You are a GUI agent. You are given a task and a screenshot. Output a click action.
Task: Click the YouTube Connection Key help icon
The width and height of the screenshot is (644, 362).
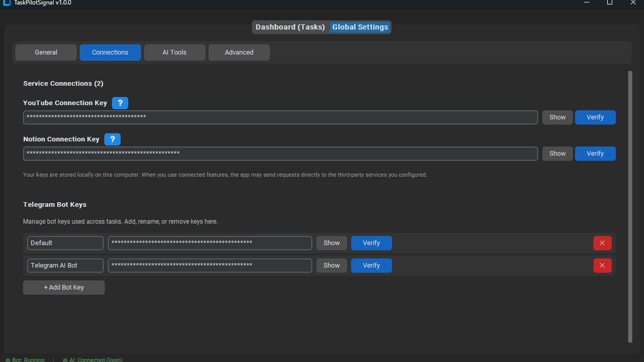pos(120,103)
